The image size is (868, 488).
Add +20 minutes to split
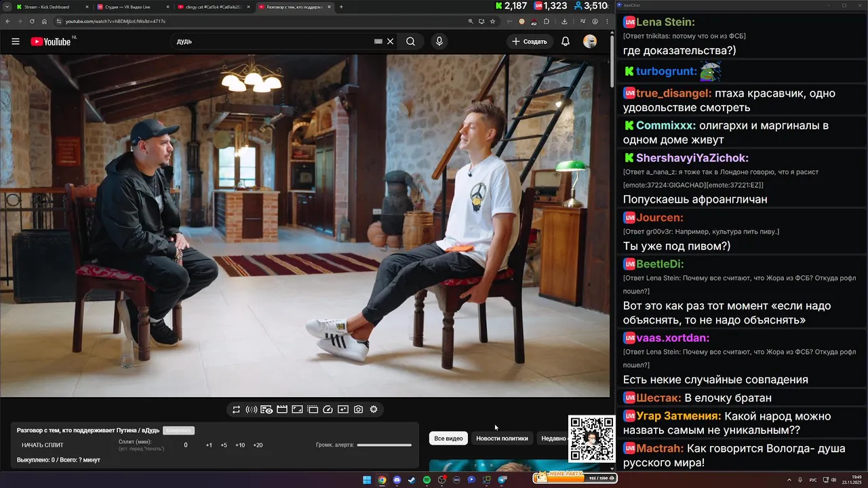(x=258, y=445)
